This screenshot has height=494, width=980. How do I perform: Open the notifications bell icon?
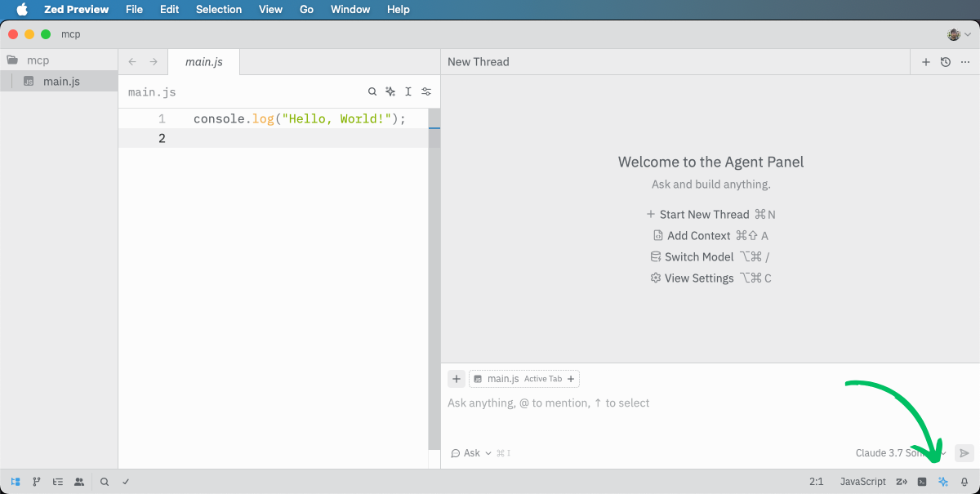[964, 482]
